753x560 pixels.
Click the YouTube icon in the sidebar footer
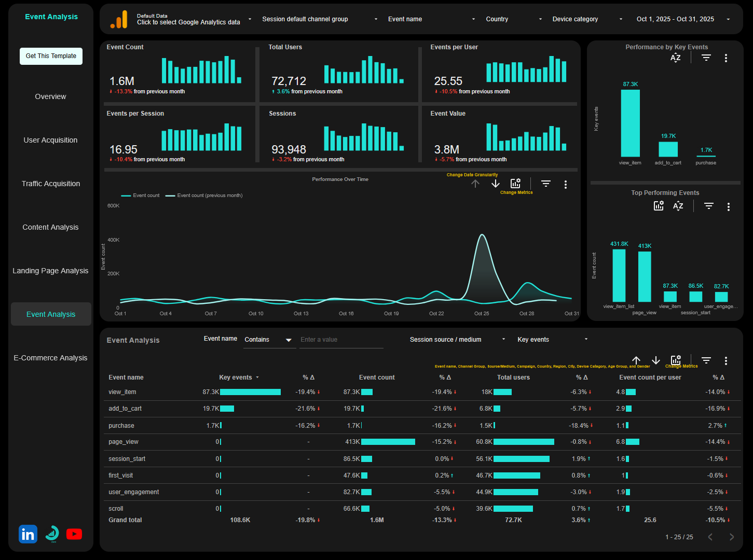(74, 534)
